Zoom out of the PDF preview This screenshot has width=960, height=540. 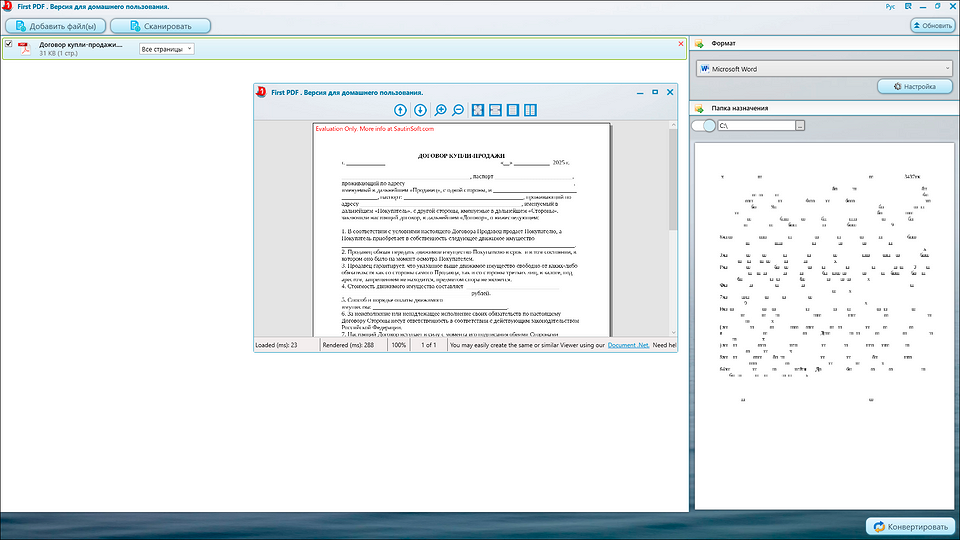click(x=458, y=110)
